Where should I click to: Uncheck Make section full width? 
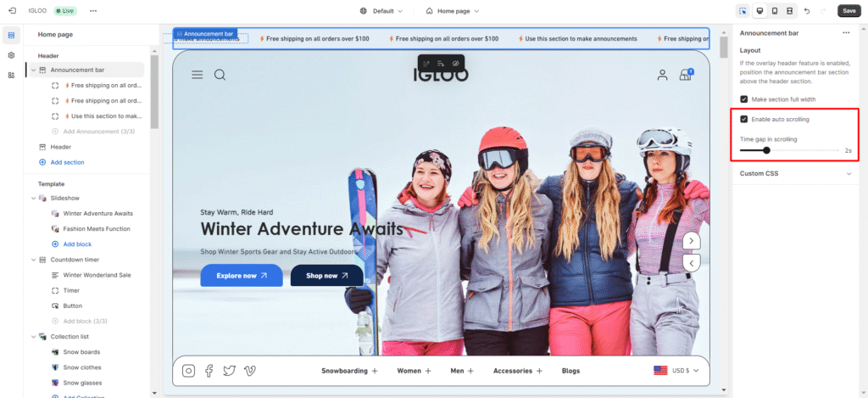point(744,99)
